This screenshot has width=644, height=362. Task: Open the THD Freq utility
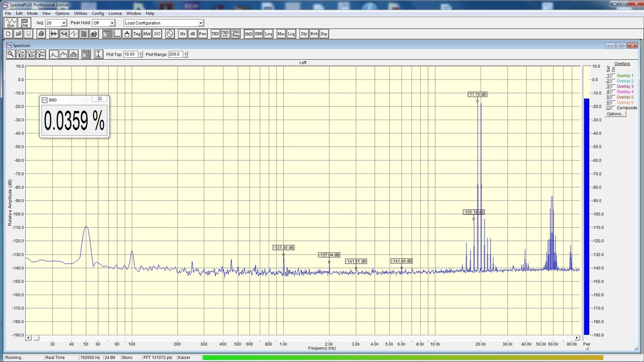(x=235, y=34)
